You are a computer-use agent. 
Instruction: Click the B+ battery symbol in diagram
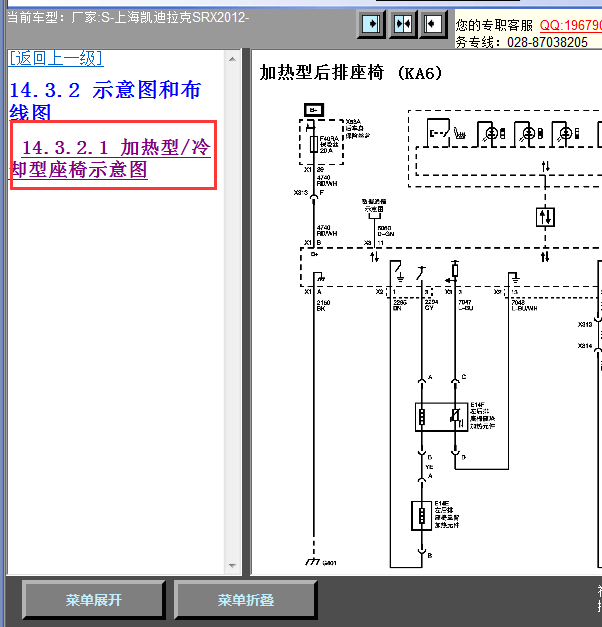(314, 110)
